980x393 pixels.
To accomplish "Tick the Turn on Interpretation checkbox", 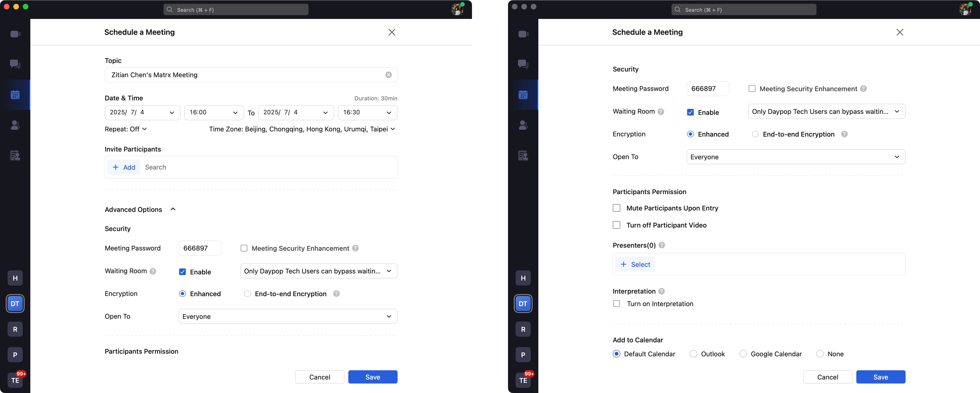I will coord(617,304).
